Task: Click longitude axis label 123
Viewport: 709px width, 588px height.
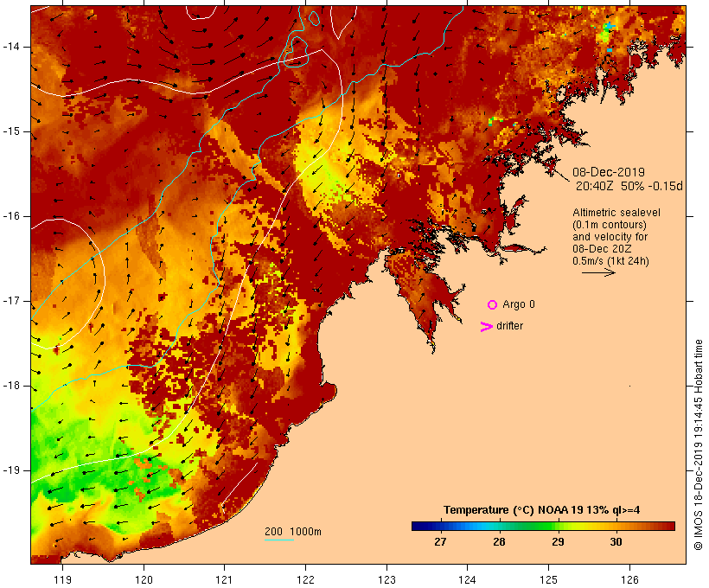Action: [386, 580]
